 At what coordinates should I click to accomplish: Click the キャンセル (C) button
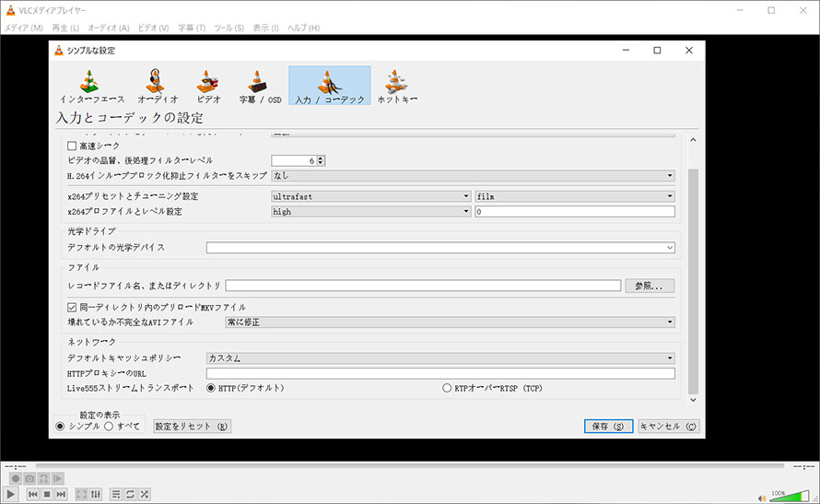[668, 426]
